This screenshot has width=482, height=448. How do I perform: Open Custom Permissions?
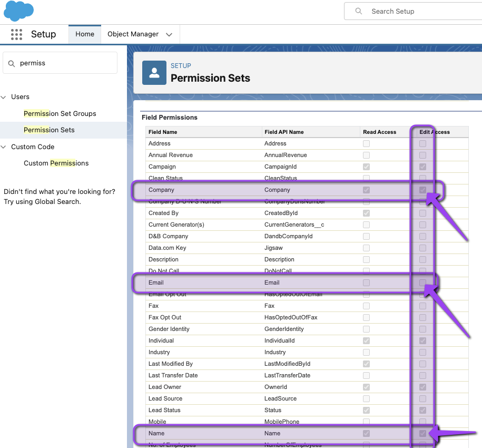tap(56, 163)
